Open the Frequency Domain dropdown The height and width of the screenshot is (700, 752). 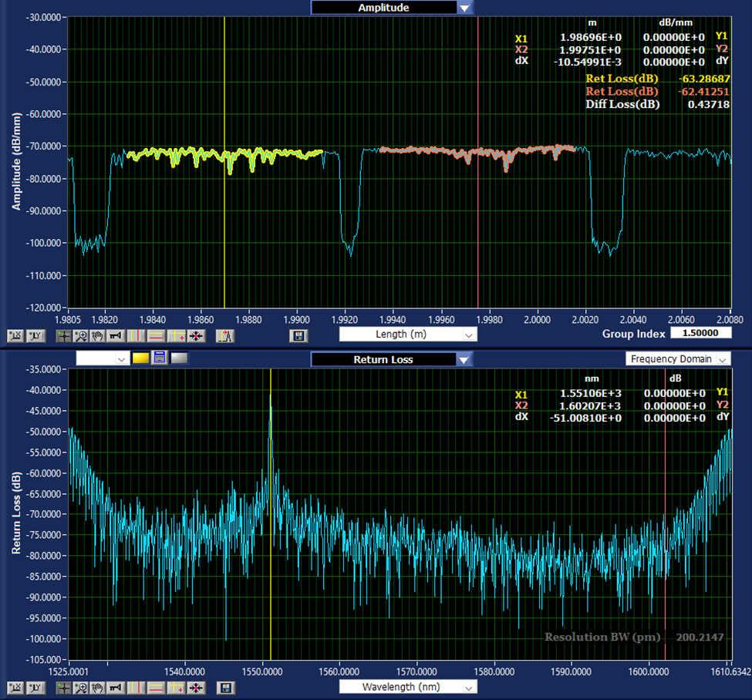coord(678,358)
